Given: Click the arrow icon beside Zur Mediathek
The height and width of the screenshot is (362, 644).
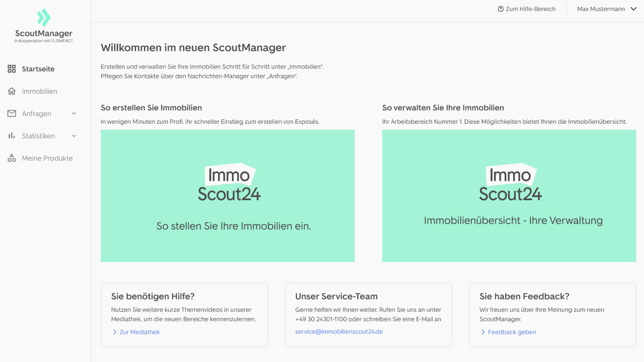Looking at the screenshot, I should click(115, 332).
